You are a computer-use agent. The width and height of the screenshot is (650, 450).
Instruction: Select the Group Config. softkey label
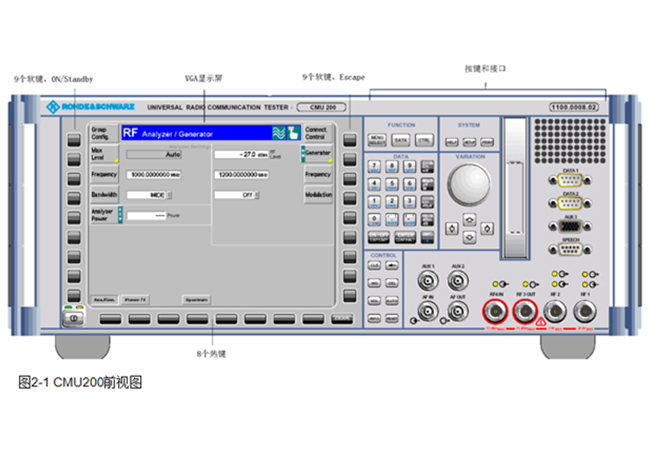pyautogui.click(x=104, y=133)
